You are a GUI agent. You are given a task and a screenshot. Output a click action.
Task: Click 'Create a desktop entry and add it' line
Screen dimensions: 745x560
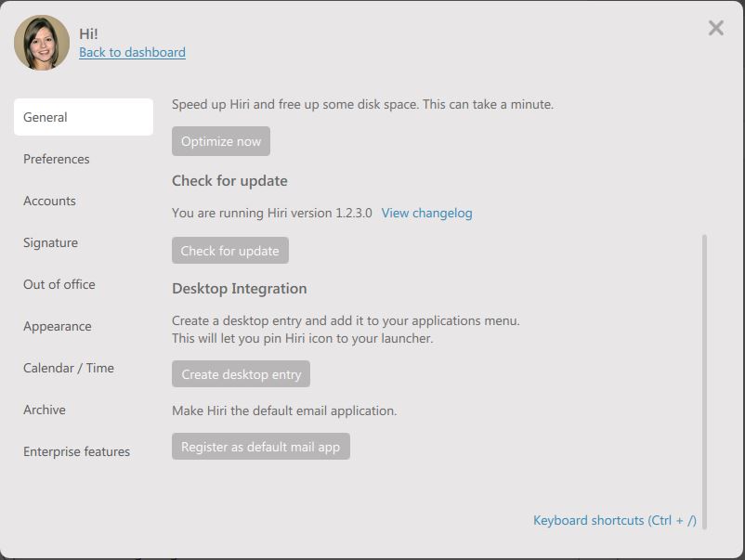point(346,320)
